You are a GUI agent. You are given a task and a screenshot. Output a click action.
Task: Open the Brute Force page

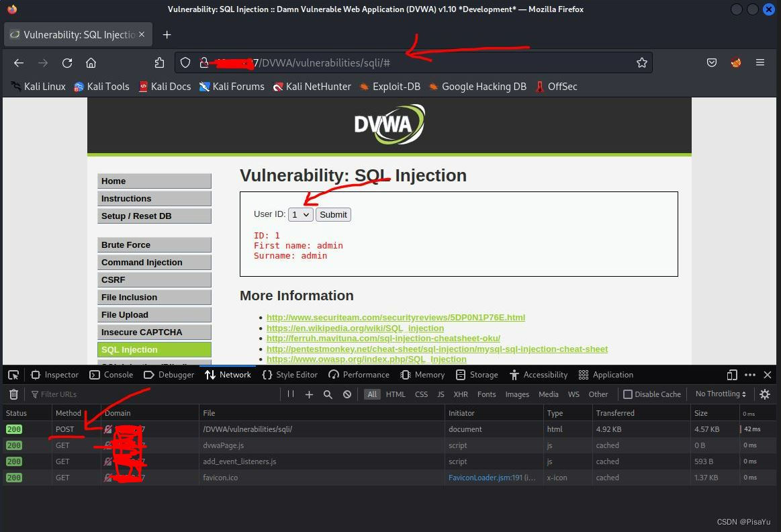(154, 245)
